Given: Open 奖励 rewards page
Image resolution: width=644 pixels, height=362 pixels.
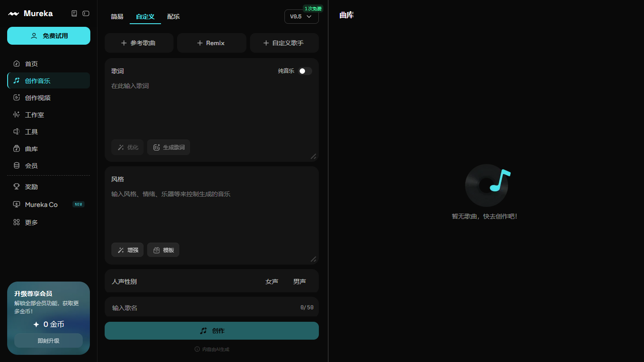Looking at the screenshot, I should (x=48, y=187).
